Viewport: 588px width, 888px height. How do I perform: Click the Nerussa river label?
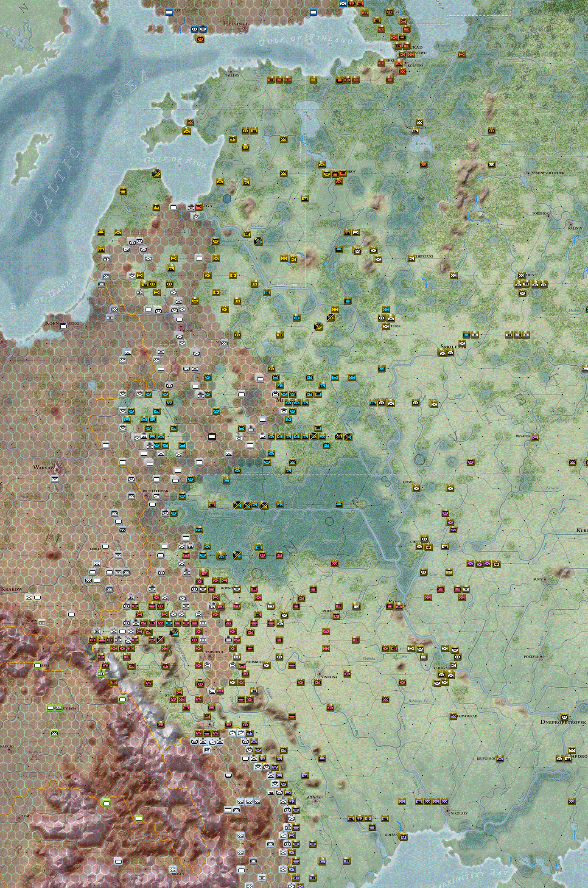coord(552,488)
